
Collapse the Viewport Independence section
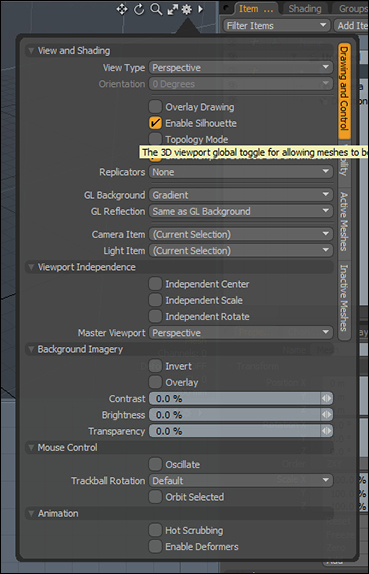pos(30,267)
